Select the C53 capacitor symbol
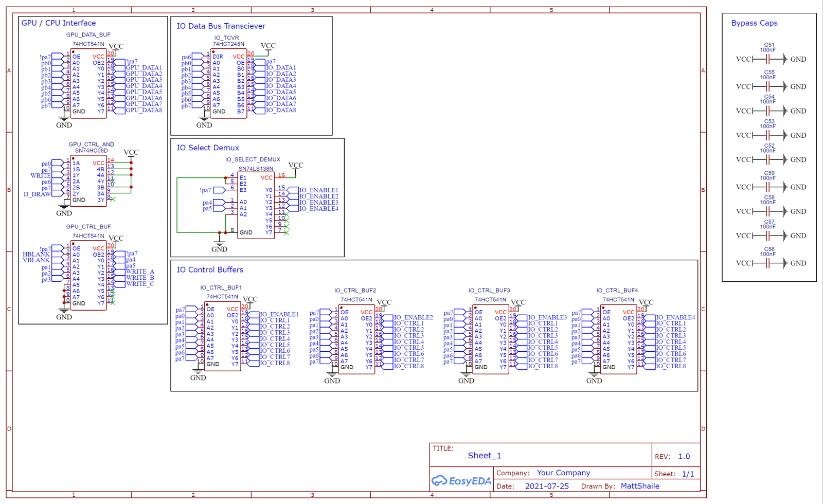This screenshot has height=504, width=823. [768, 135]
